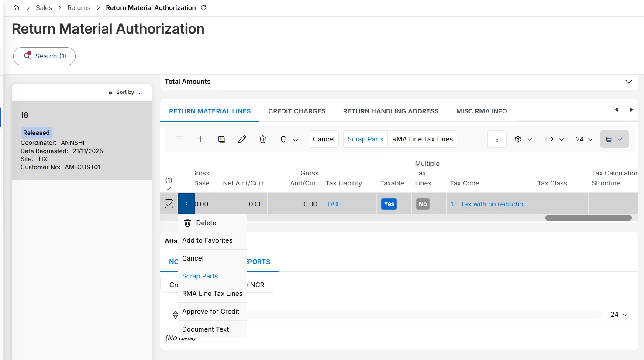
Task: Click the pencil edit icon
Action: [242, 139]
